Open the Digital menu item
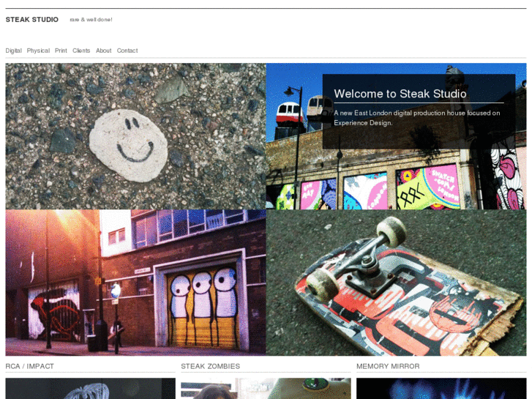Screen dimensions: 532x399 click(x=14, y=51)
